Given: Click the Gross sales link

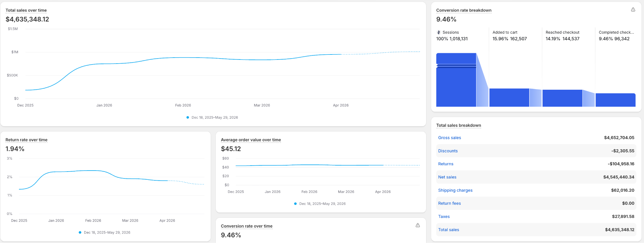Looking at the screenshot, I should pyautogui.click(x=450, y=138).
